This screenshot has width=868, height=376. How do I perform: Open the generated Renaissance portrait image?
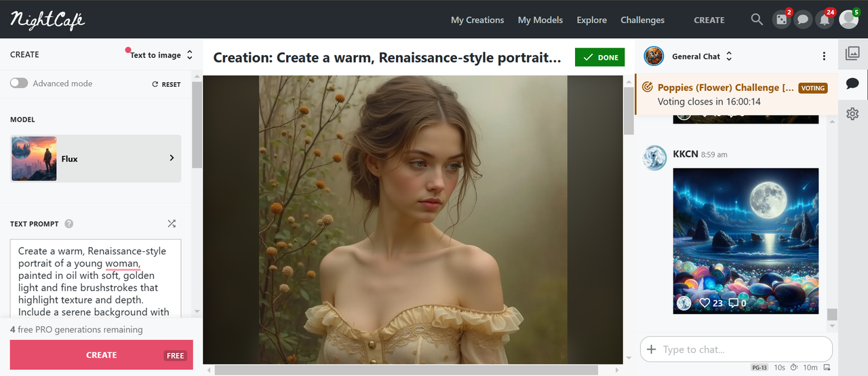[x=412, y=219]
